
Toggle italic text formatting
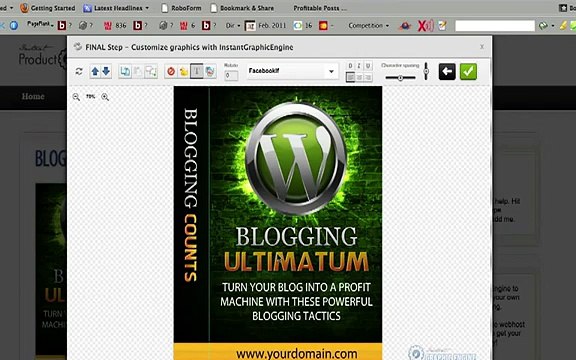[359, 66]
